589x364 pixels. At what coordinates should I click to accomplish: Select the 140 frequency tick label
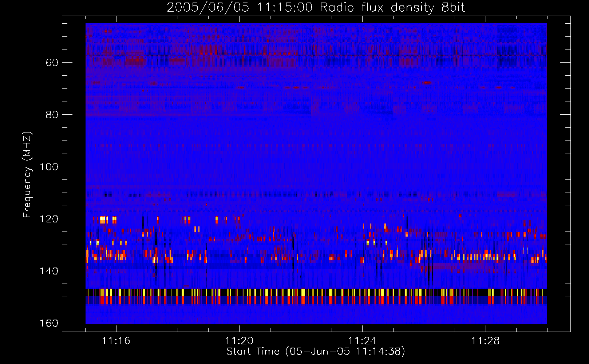coord(49,271)
